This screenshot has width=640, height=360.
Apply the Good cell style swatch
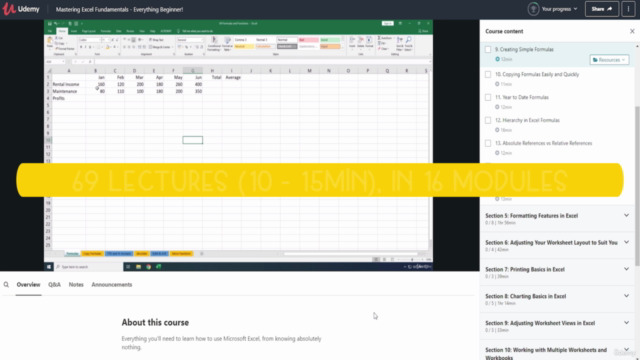330,40
